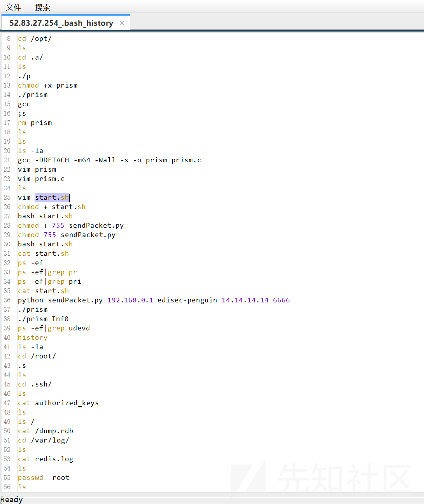The width and height of the screenshot is (424, 504).
Task: Click the gcc -DDETACH compile command line
Action: 110,160
